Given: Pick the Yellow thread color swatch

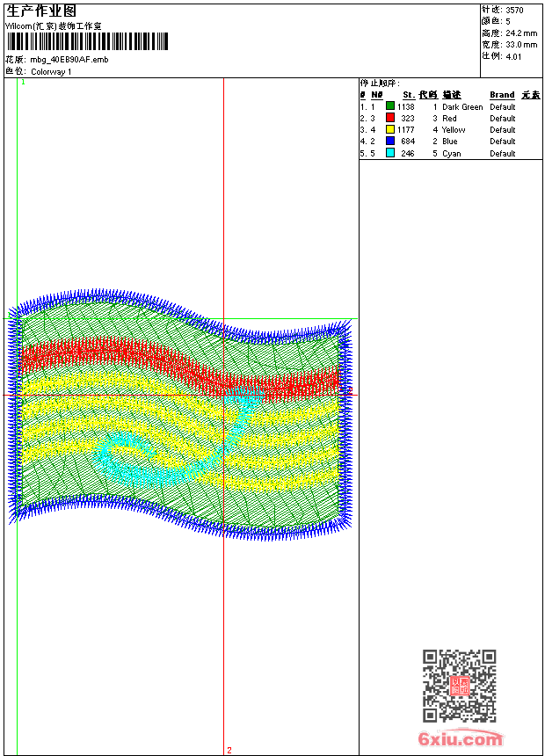Looking at the screenshot, I should (390, 129).
